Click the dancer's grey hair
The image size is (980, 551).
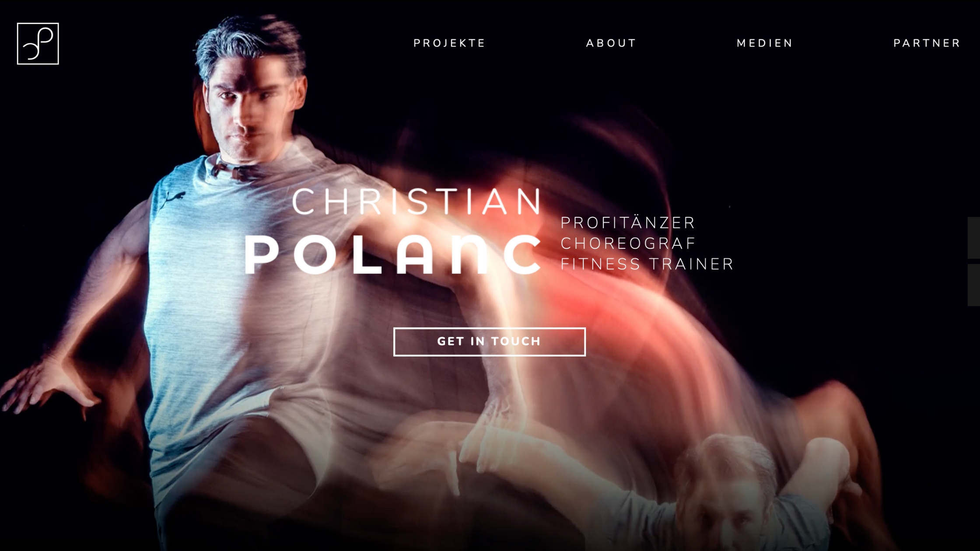[249, 44]
